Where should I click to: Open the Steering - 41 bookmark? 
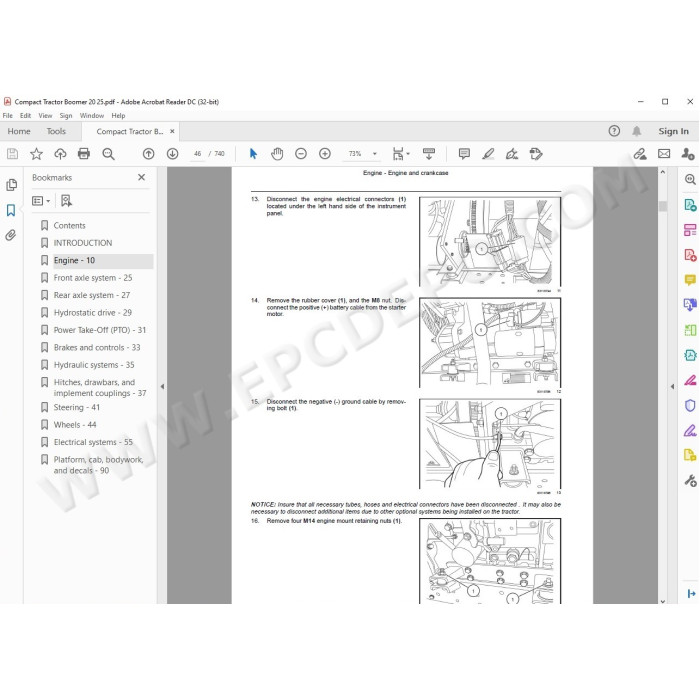pyautogui.click(x=77, y=407)
